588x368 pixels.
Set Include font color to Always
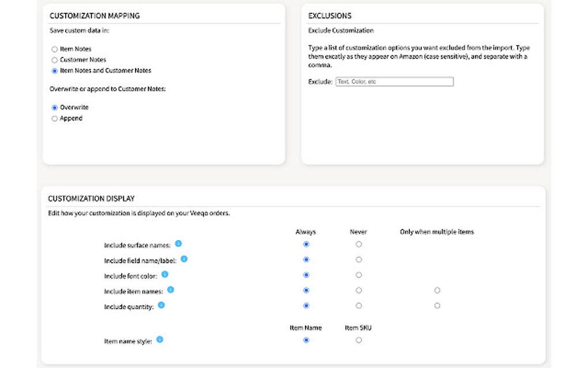tap(306, 275)
